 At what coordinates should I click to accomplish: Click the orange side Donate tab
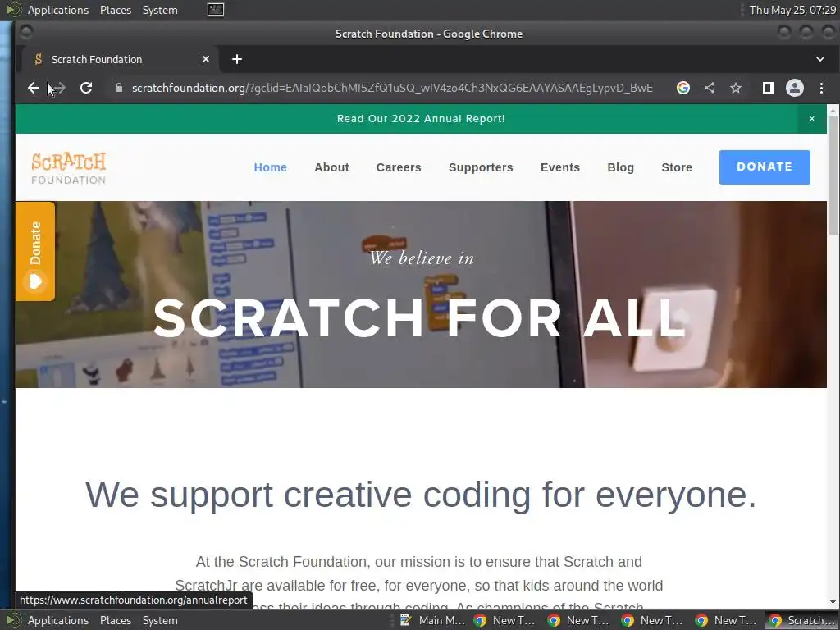point(35,251)
